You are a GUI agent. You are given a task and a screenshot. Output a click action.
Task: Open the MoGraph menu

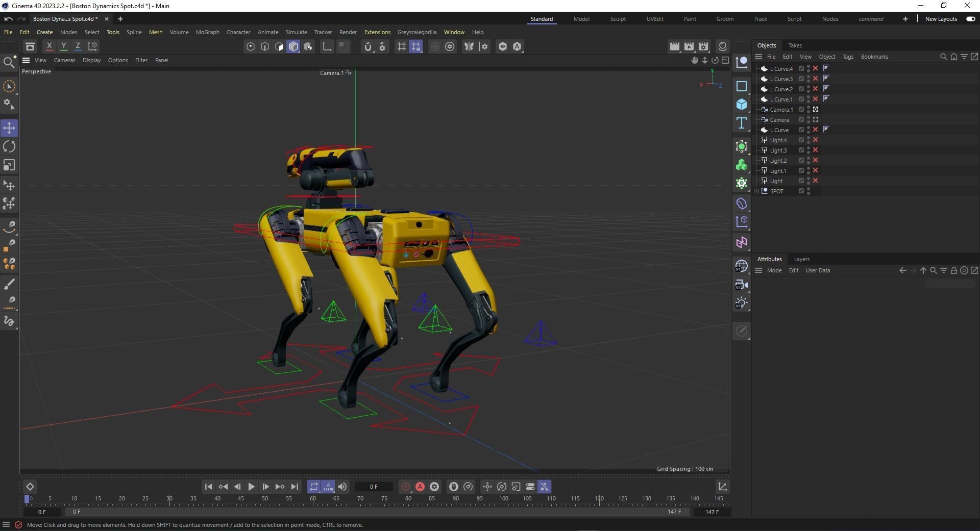click(x=207, y=32)
